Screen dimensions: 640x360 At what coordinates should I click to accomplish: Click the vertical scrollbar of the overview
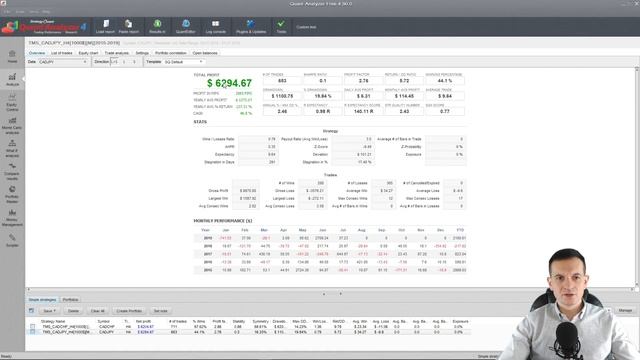pyautogui.click(x=636, y=178)
